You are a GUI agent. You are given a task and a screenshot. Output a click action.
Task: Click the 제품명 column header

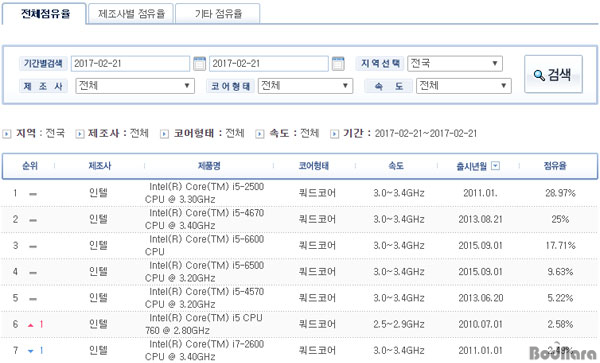209,166
